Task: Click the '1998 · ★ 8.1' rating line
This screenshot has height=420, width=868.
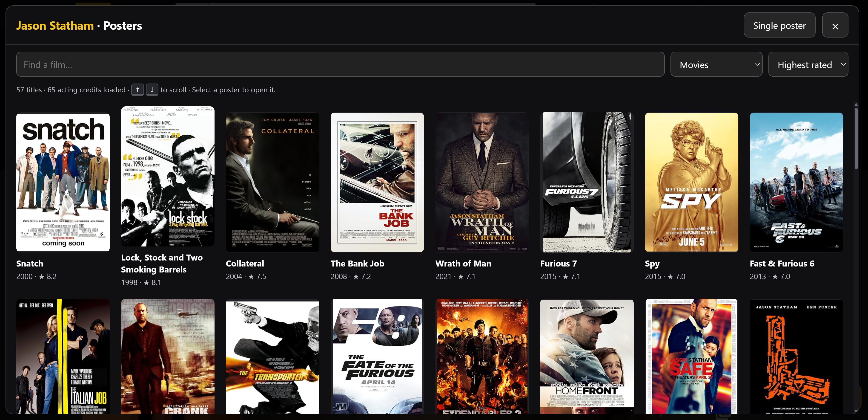Action: coord(141,282)
